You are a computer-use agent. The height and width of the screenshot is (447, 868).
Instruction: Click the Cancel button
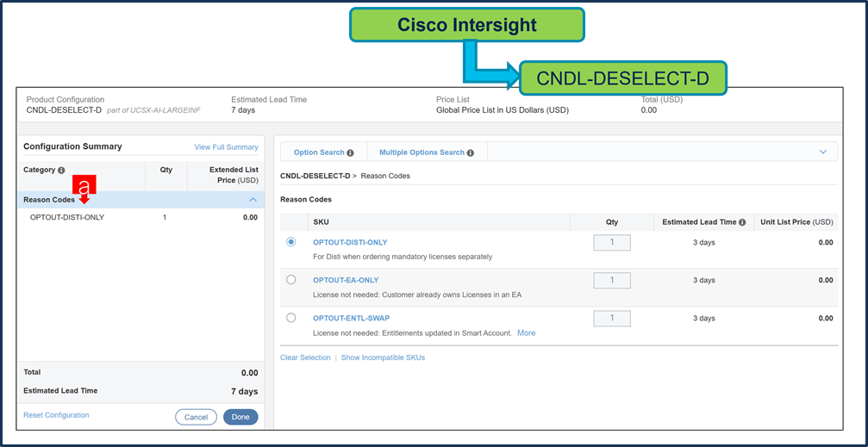(196, 417)
